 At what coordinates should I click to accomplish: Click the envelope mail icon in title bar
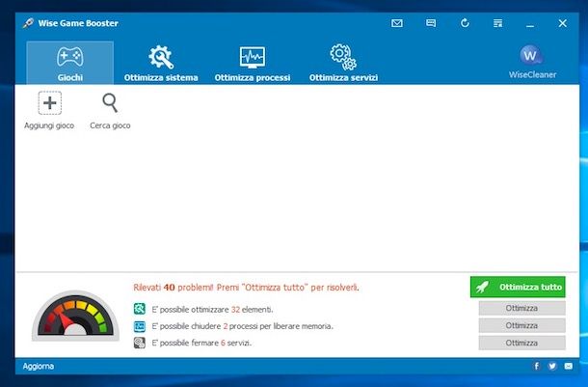click(397, 23)
